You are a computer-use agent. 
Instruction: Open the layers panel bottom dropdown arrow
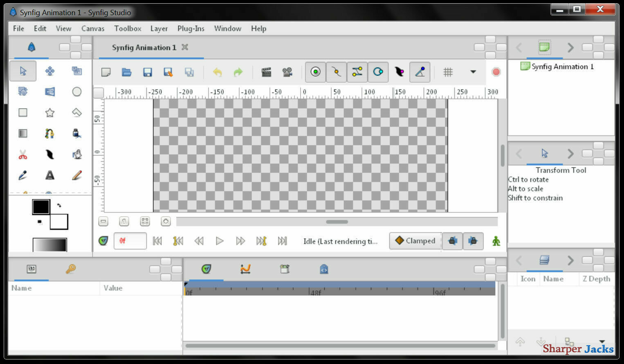602,341
